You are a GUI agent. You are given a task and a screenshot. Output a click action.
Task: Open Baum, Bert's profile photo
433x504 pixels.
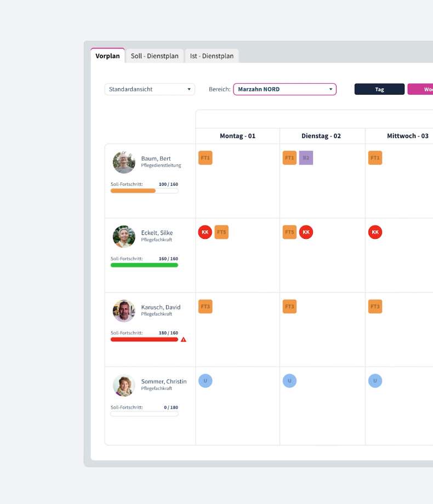(x=124, y=162)
